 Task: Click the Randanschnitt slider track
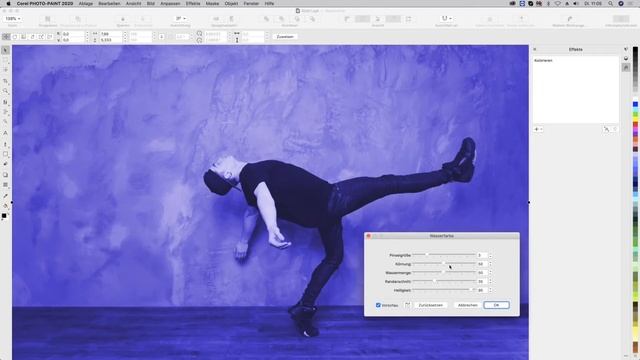click(444, 281)
